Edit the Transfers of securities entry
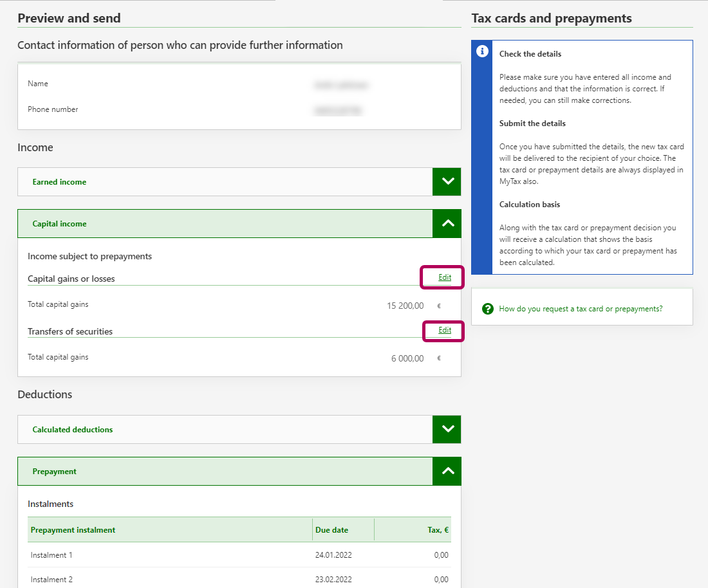The height and width of the screenshot is (588, 708). coord(445,330)
